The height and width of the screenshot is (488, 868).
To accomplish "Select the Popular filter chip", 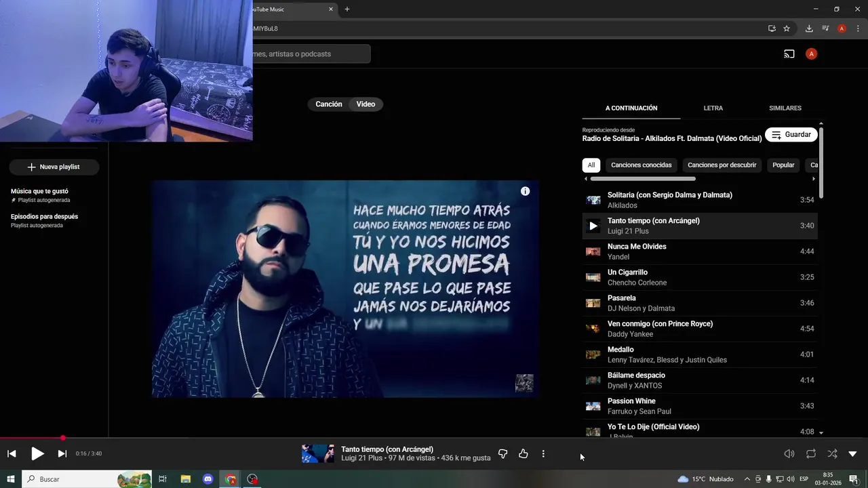I will click(x=783, y=165).
